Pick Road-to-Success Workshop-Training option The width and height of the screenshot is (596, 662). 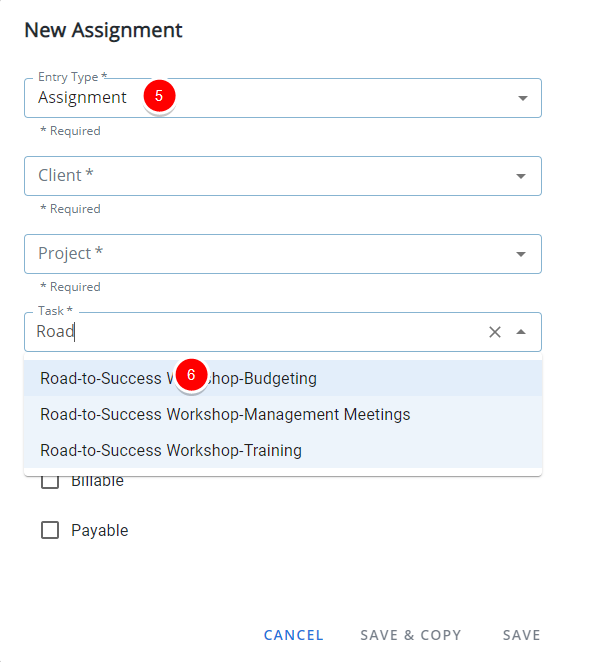[283, 450]
